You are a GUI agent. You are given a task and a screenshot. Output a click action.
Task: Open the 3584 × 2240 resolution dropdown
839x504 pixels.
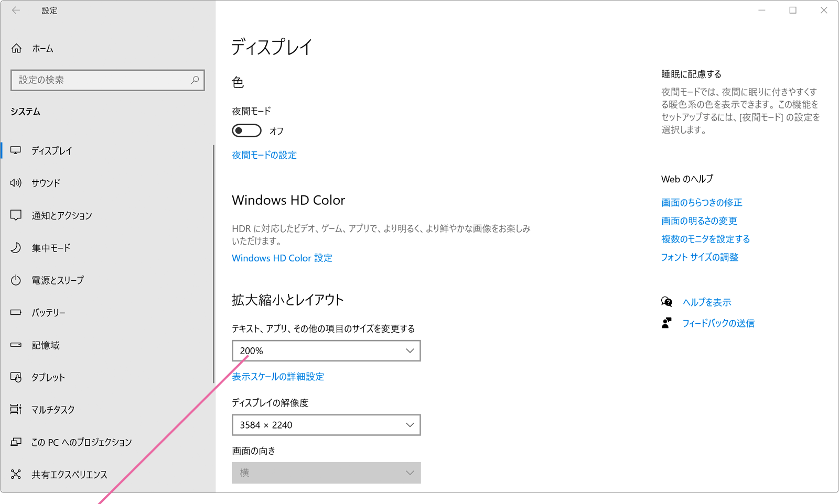point(326,425)
